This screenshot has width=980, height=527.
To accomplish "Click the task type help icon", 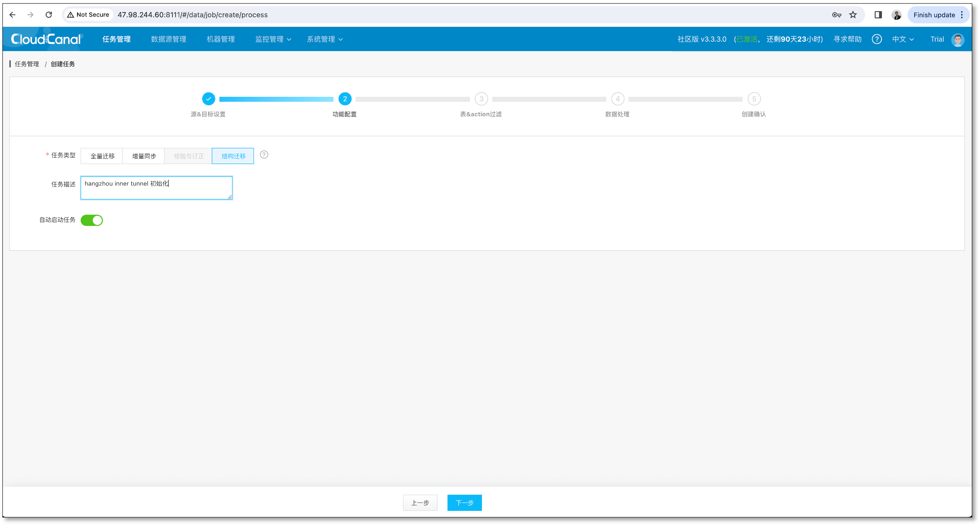I will (x=264, y=155).
